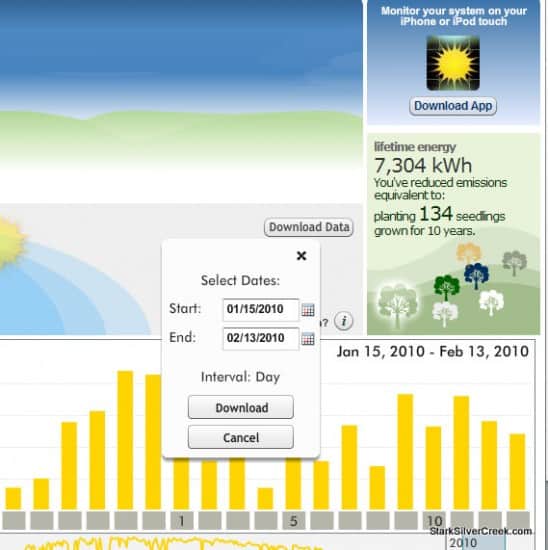Select the day marker labeled 5
The height and width of the screenshot is (550, 548).
294,521
